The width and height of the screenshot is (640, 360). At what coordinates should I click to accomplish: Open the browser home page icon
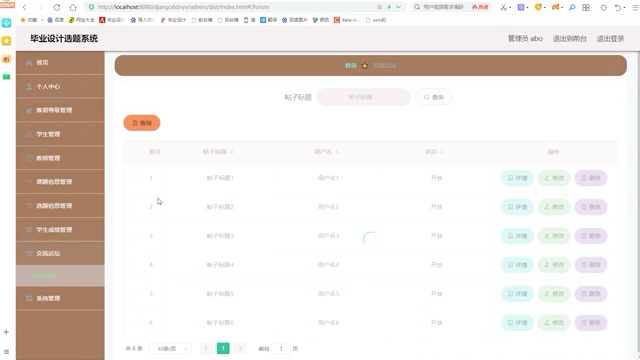coord(73,7)
